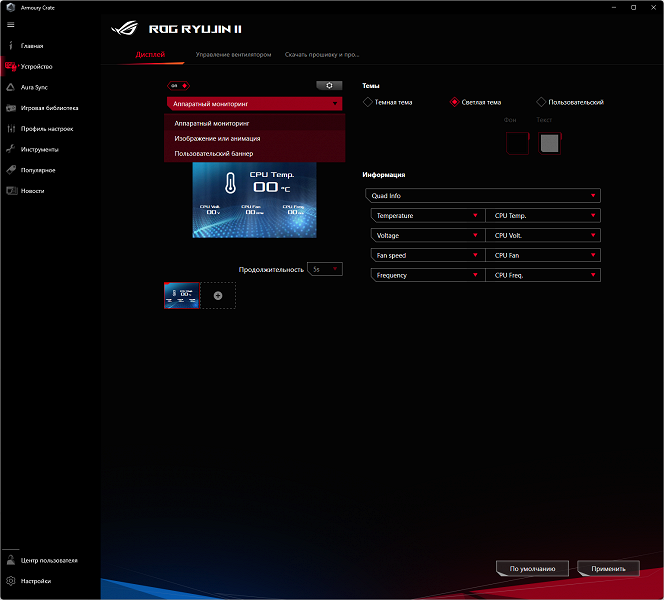Image resolution: width=664 pixels, height=600 pixels.
Task: Open the hamburger menu in the sidebar
Action: [x=11, y=25]
